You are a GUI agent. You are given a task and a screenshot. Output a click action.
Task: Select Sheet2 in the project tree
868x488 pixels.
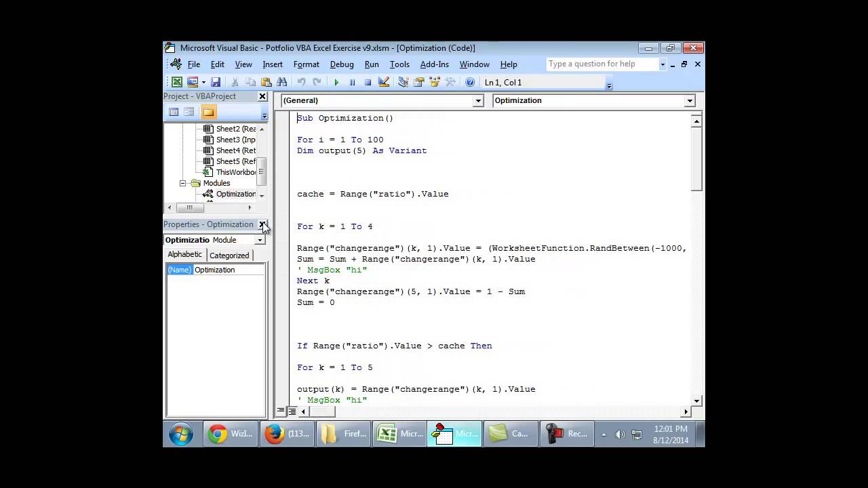click(235, 129)
